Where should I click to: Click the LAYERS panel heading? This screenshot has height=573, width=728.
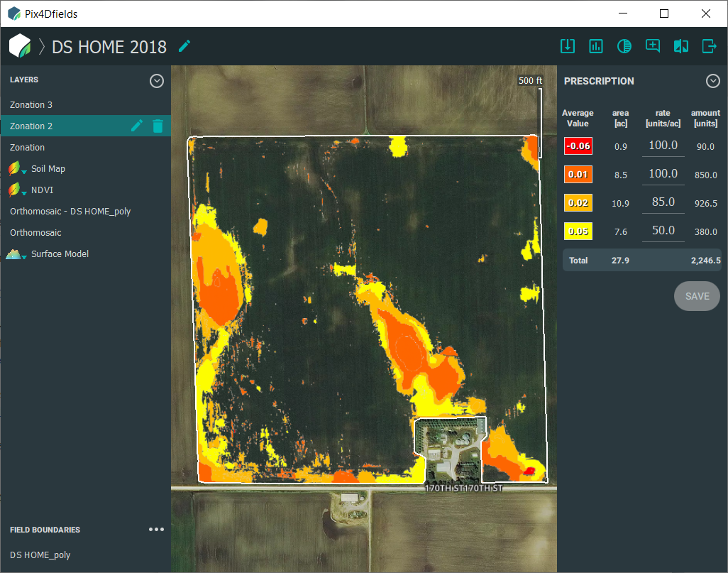point(24,80)
